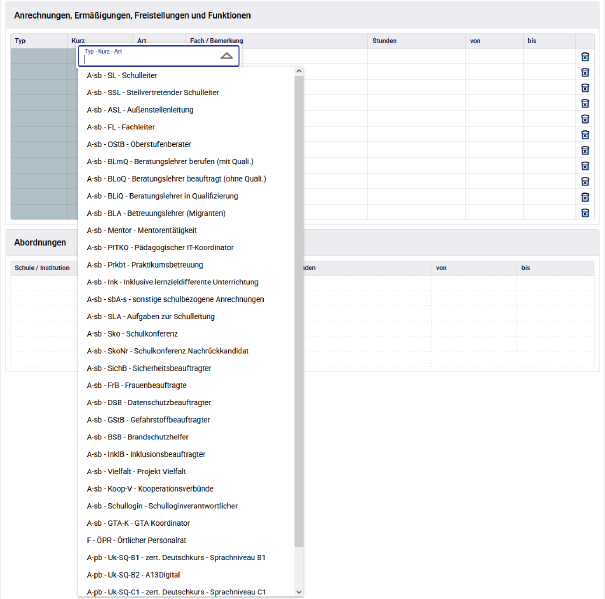Pick 'A-sb - FL - Fachleiter' from list

pos(121,127)
